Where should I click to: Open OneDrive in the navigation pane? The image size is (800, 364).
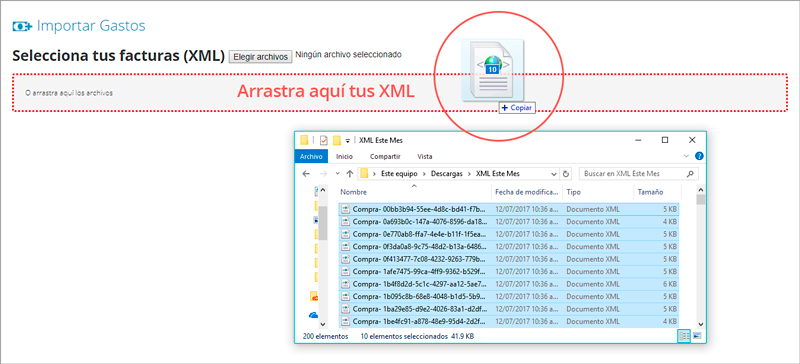pyautogui.click(x=314, y=315)
